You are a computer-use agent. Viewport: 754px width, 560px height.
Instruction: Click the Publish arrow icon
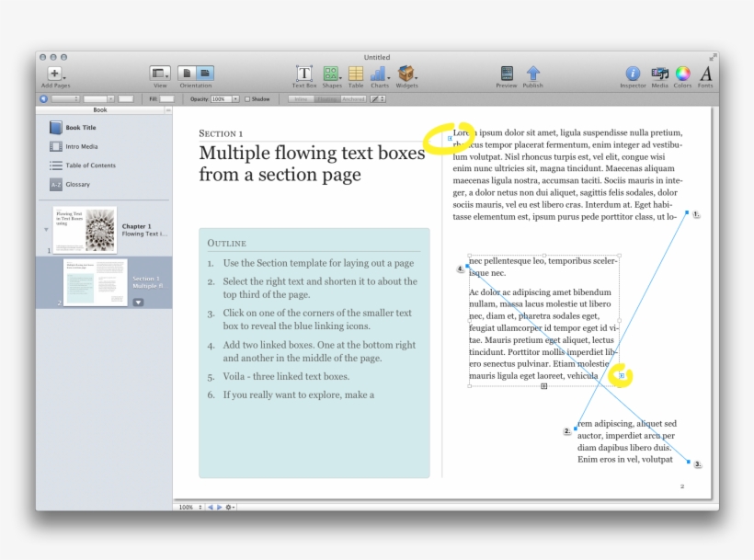coord(532,74)
